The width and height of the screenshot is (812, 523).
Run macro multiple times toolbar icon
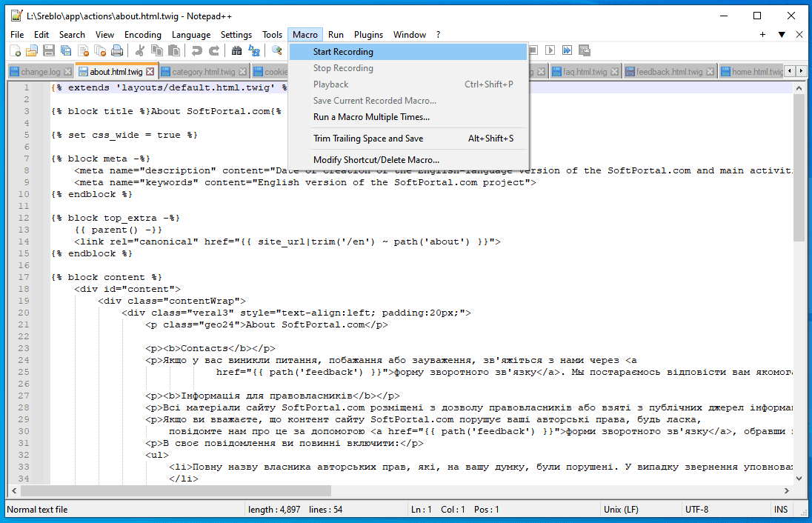tap(568, 50)
